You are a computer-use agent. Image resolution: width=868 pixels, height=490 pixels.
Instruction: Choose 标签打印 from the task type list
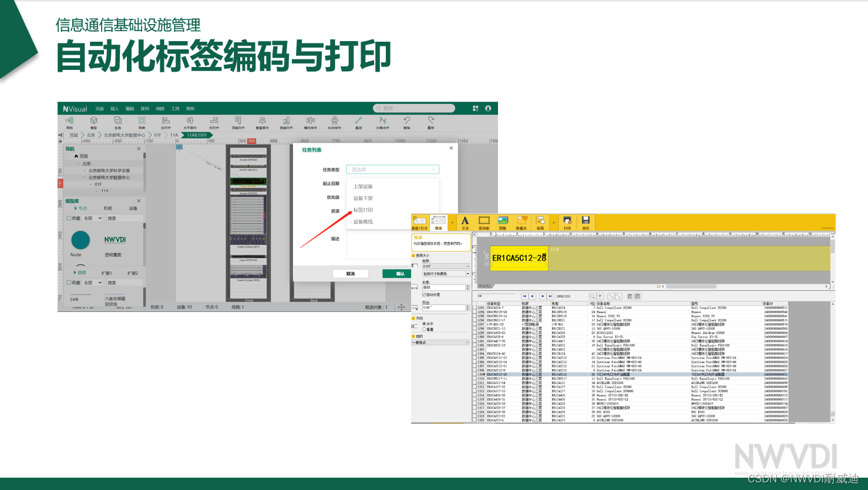click(x=363, y=210)
